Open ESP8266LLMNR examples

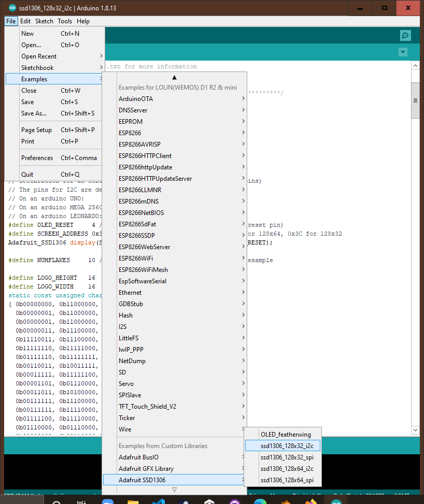(175, 190)
